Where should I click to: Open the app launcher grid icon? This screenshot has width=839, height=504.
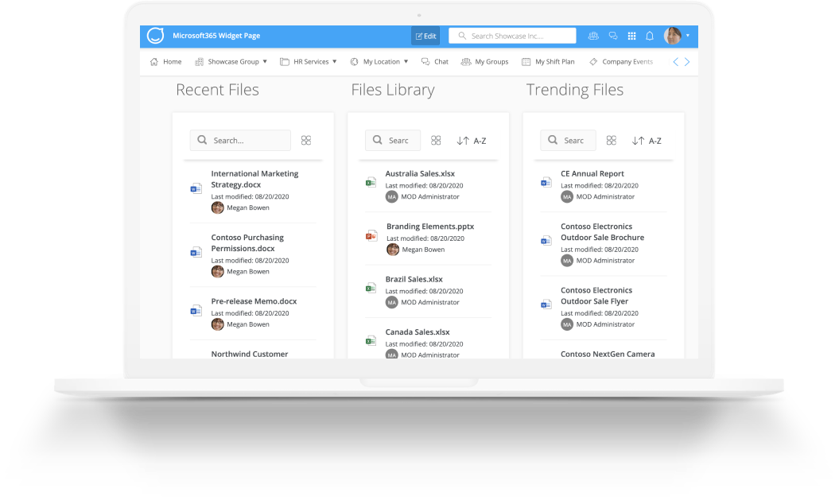click(x=631, y=35)
